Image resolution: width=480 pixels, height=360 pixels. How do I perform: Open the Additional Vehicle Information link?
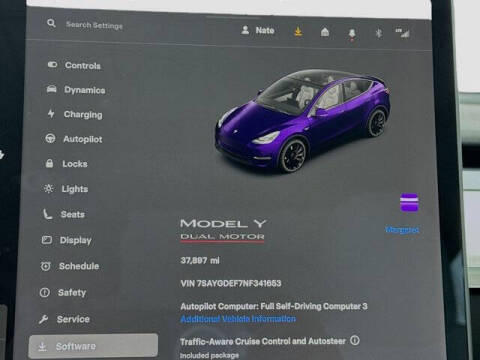coord(238,319)
